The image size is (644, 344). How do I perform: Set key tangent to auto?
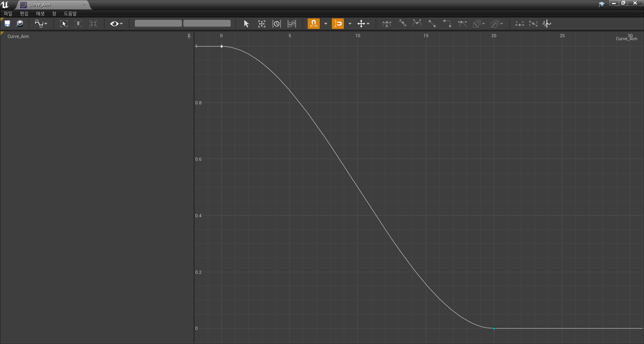(x=387, y=24)
